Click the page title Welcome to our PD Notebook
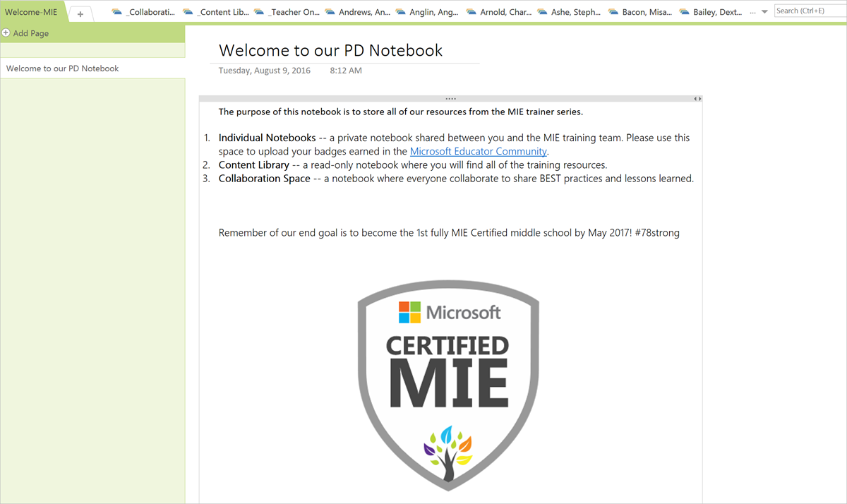 point(330,50)
